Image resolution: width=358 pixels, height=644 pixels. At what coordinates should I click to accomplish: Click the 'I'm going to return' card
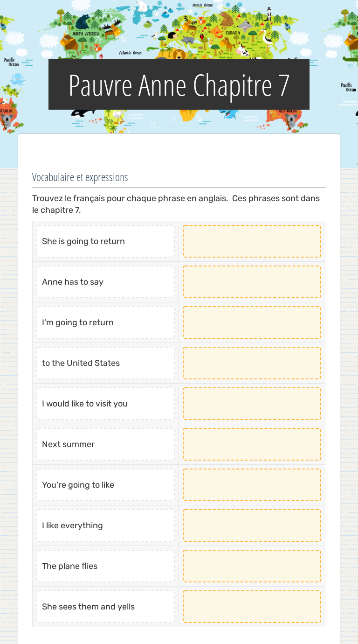(x=105, y=322)
